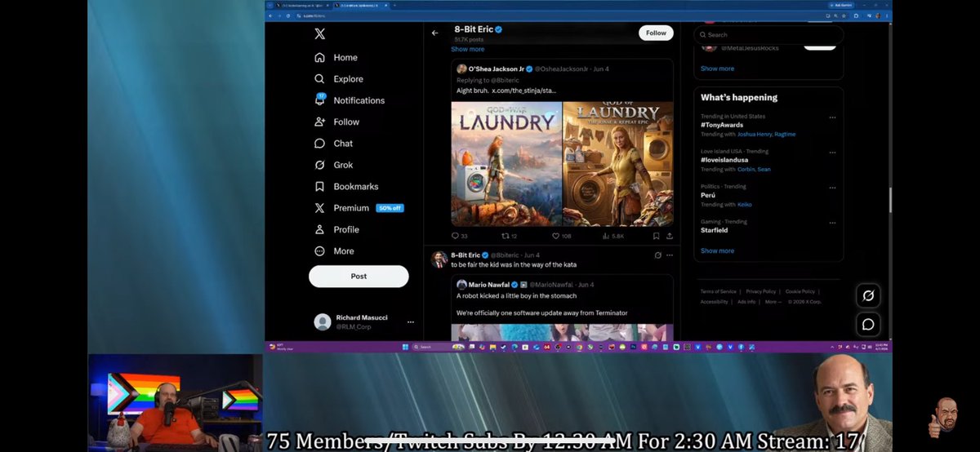Click the browser back navigation arrow
Viewport: 980px width, 452px height.
[270, 16]
